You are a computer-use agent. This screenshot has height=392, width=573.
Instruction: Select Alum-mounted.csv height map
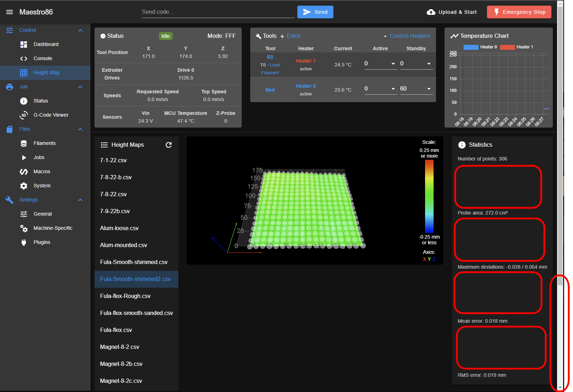[136, 245]
